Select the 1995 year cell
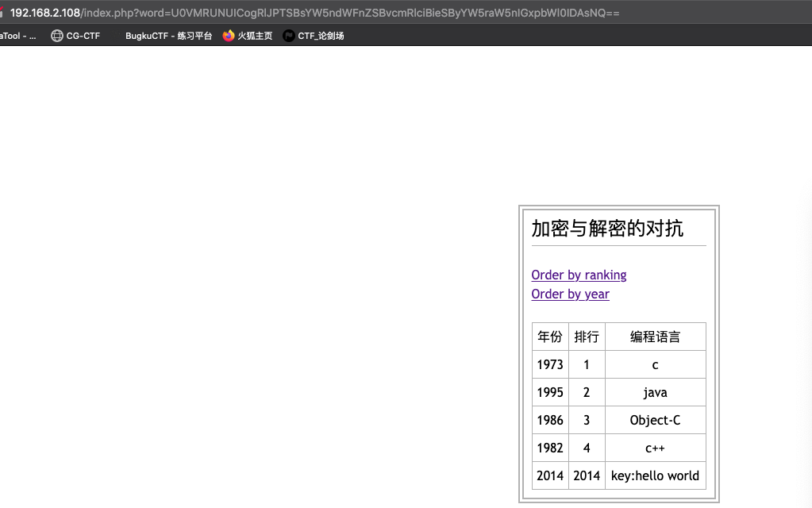Image resolution: width=812 pixels, height=508 pixels. tap(550, 392)
